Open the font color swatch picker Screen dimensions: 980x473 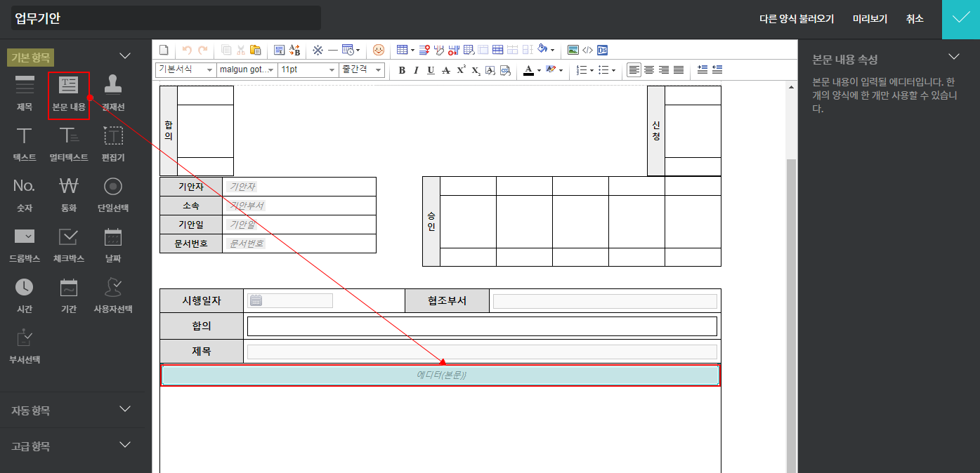pos(528,70)
